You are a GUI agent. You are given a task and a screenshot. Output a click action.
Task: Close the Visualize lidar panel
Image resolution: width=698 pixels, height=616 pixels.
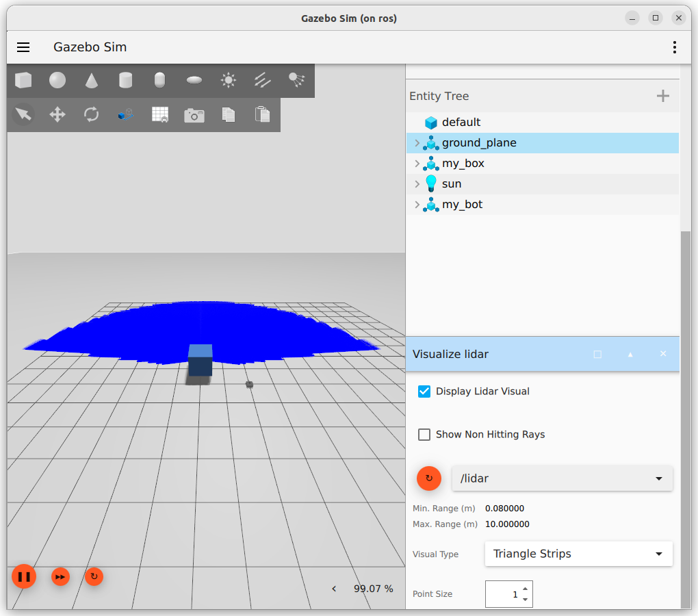pyautogui.click(x=663, y=353)
